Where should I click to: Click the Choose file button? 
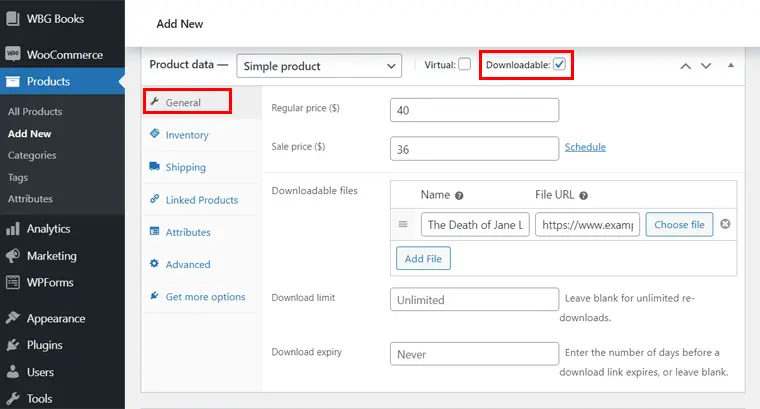click(679, 224)
